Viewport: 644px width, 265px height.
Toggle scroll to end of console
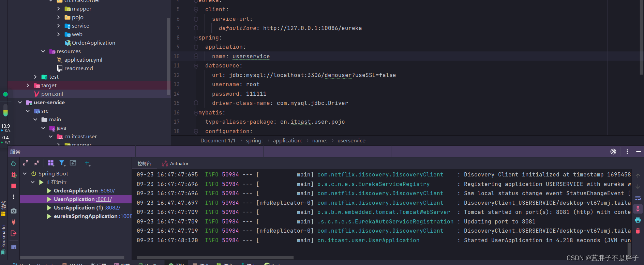[x=638, y=209]
